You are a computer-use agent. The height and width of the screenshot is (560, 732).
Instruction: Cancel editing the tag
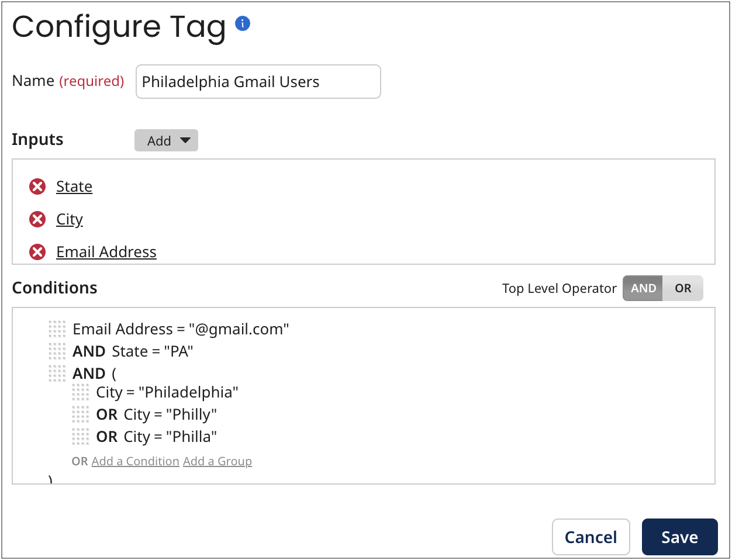(591, 537)
